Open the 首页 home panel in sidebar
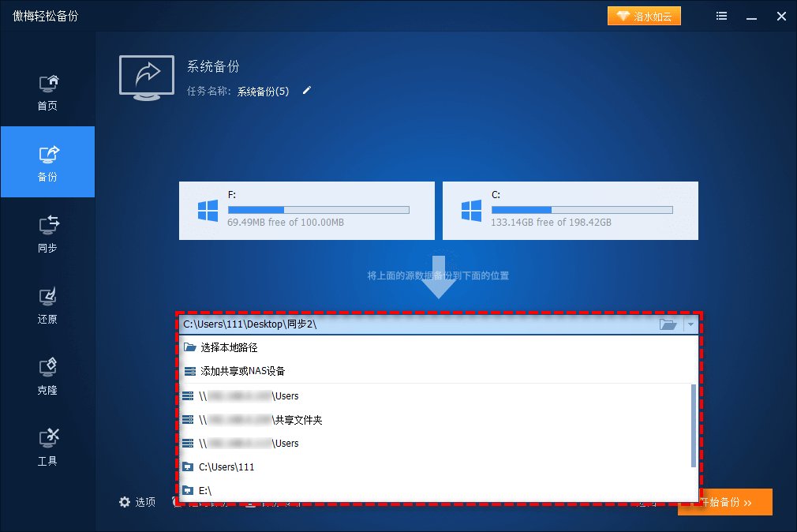The width and height of the screenshot is (797, 532). click(47, 91)
